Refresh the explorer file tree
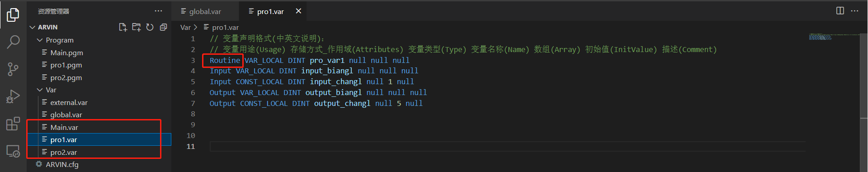This screenshot has width=868, height=172. (150, 27)
